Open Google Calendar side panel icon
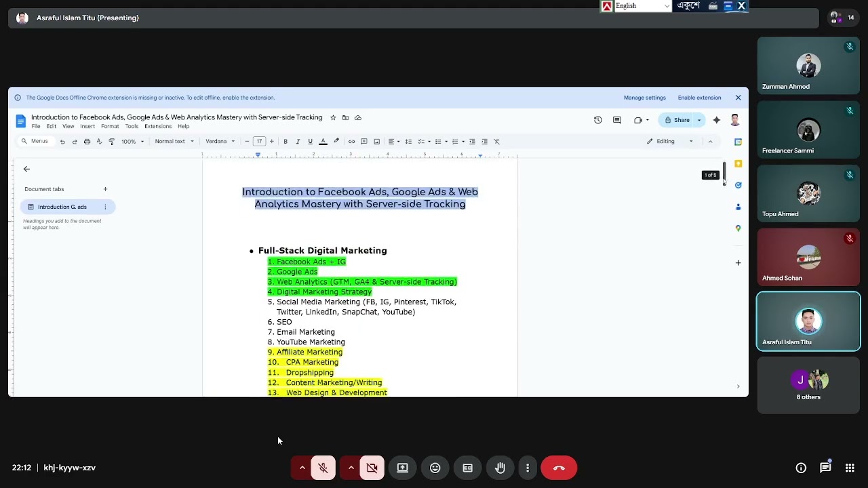 click(738, 142)
